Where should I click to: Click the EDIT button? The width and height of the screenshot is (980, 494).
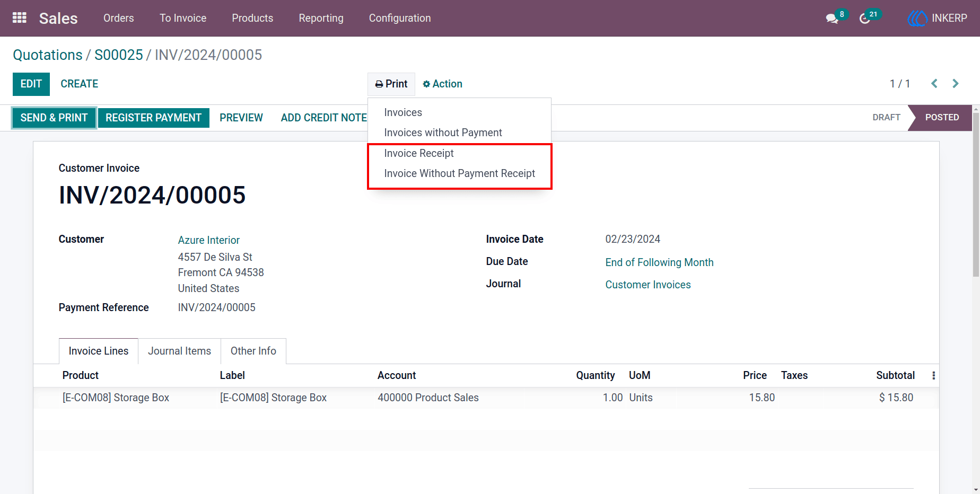(x=31, y=84)
